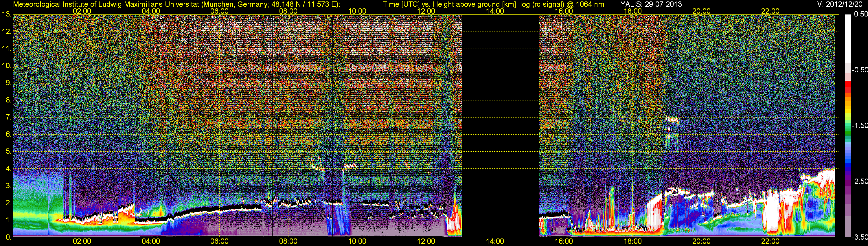
Task: Click '22:00' on the top time axis
Action: tap(770, 11)
